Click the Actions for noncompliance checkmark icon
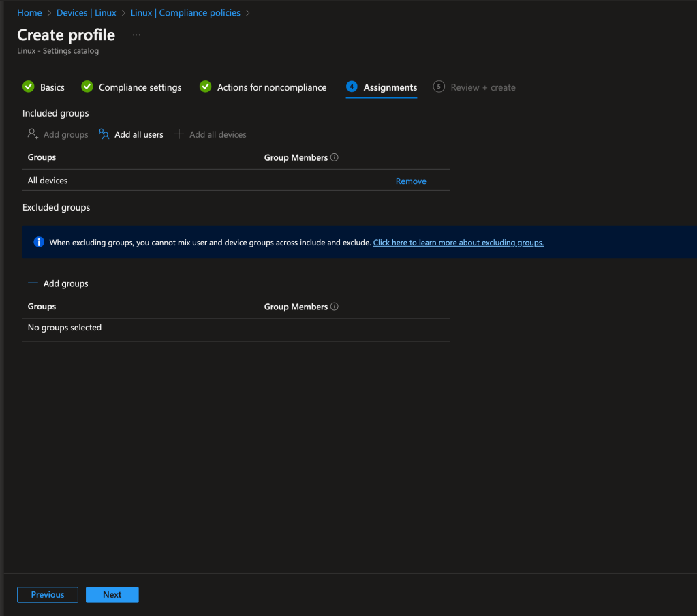Screen dimensions: 697x616 click(x=205, y=87)
